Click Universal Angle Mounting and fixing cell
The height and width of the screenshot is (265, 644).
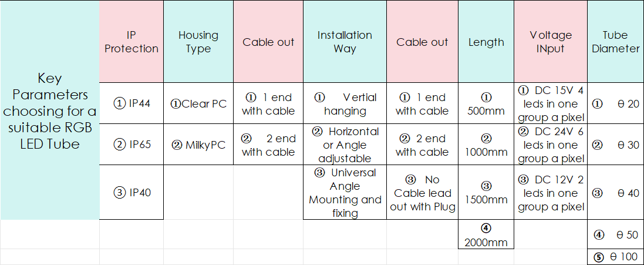pyautogui.click(x=345, y=192)
